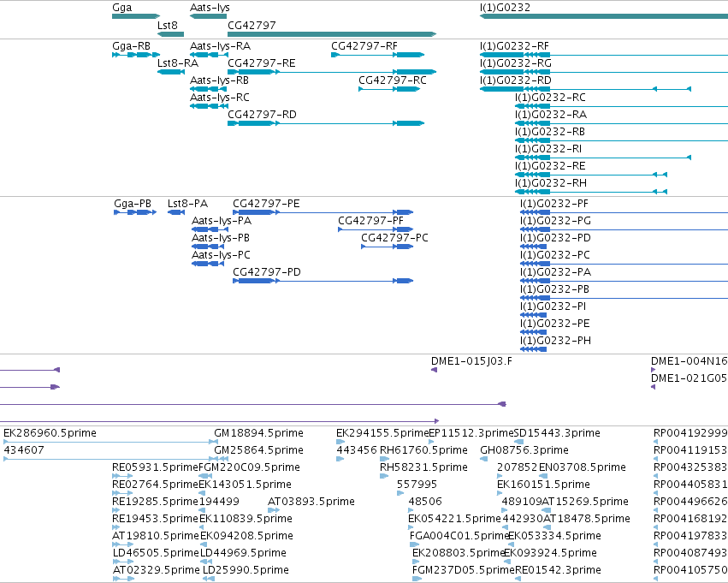Select the 434607 EST label
The width and height of the screenshot is (728, 583).
click(x=24, y=450)
